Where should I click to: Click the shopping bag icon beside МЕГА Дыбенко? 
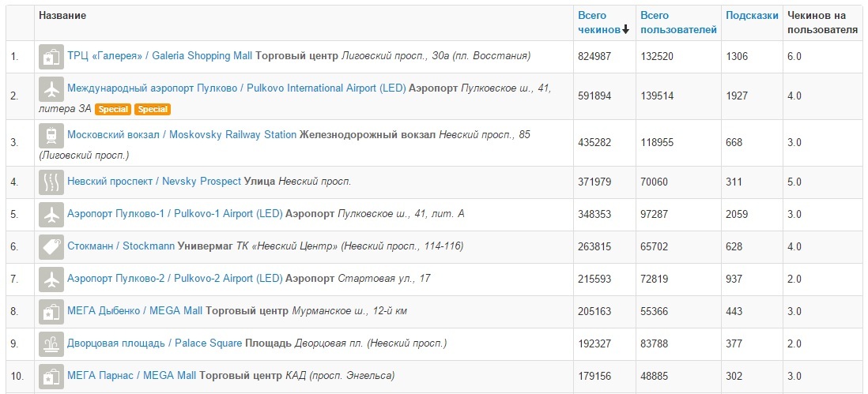click(x=51, y=311)
